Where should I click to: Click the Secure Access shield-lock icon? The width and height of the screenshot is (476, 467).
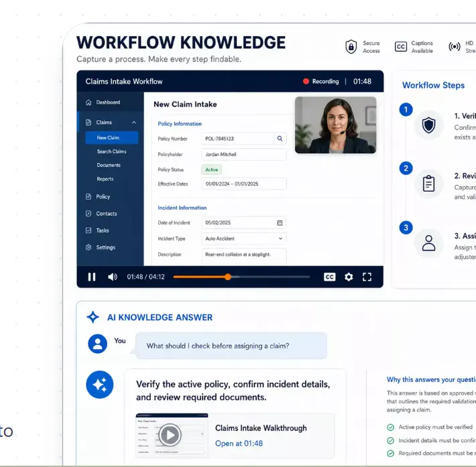pos(351,47)
